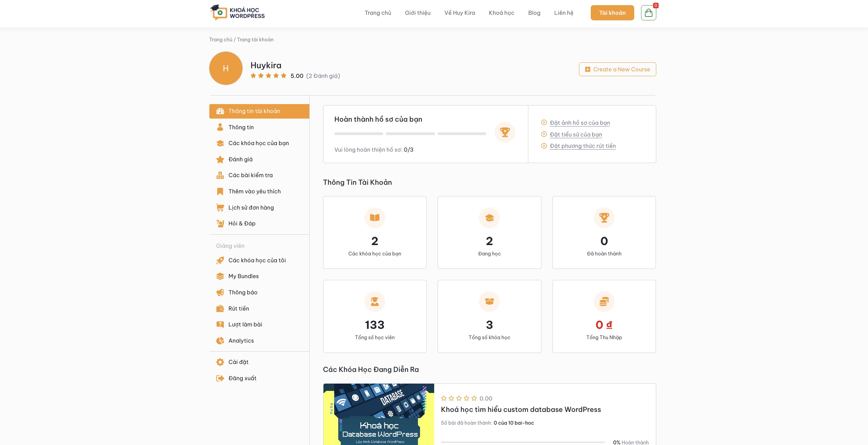
Task: Click the trophy icon in profile completion
Action: [x=505, y=132]
